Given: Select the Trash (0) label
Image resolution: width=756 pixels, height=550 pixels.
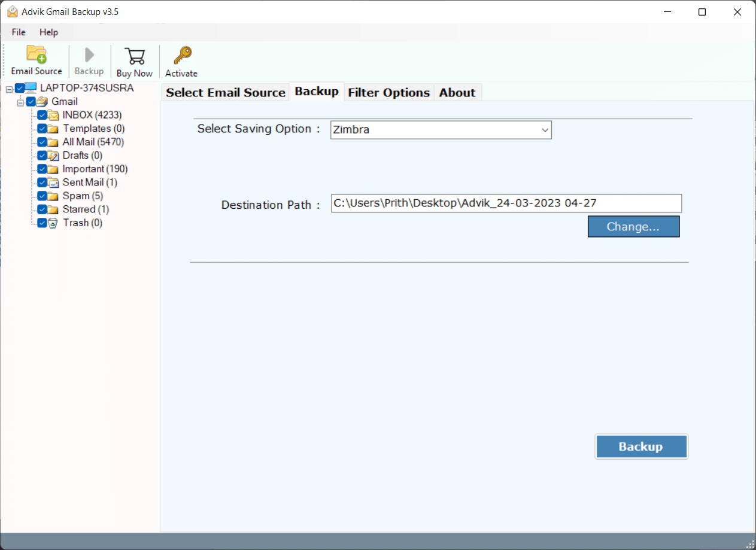Looking at the screenshot, I should point(83,223).
